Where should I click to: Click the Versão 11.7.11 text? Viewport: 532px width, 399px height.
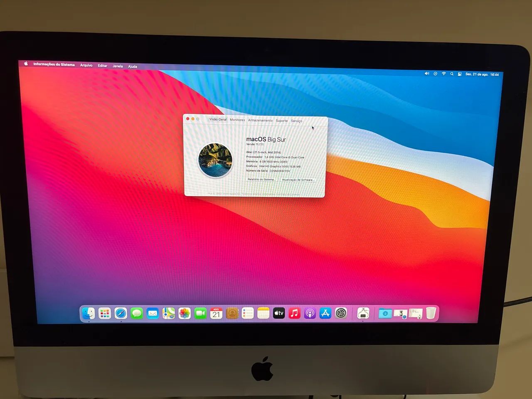[x=255, y=144]
